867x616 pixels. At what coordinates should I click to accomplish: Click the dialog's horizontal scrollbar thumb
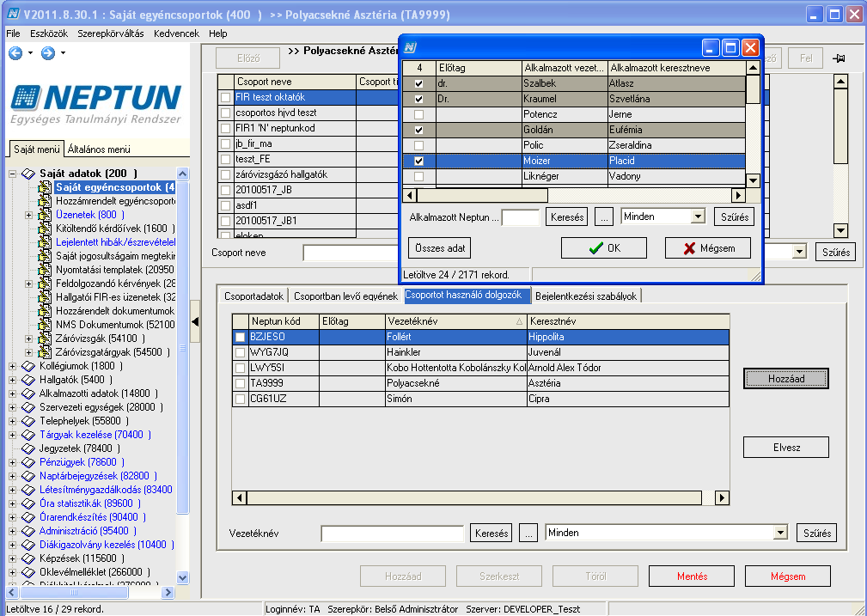(481, 196)
